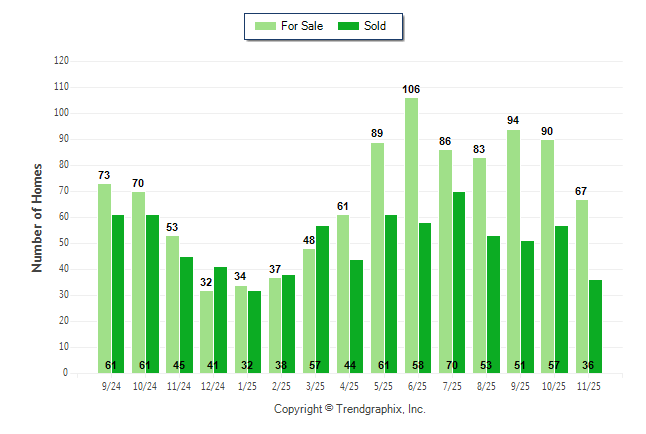This screenshot has width=646, height=434.
Task: Click the 10/25 x-axis month label
Action: point(554,384)
